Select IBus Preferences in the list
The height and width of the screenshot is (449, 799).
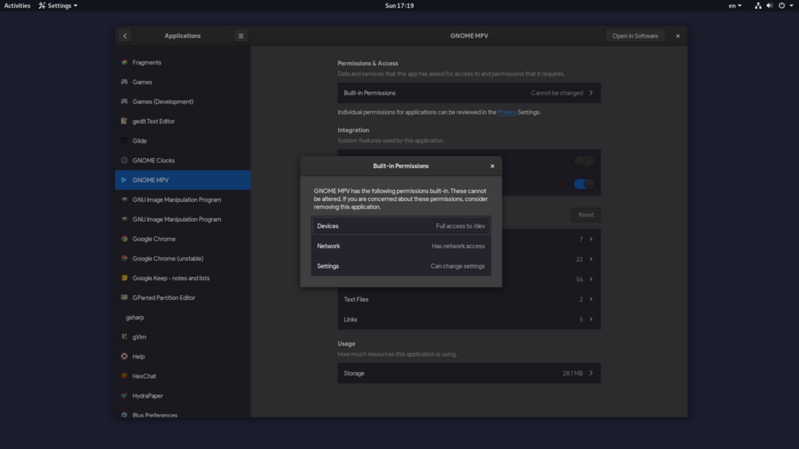tap(183, 413)
